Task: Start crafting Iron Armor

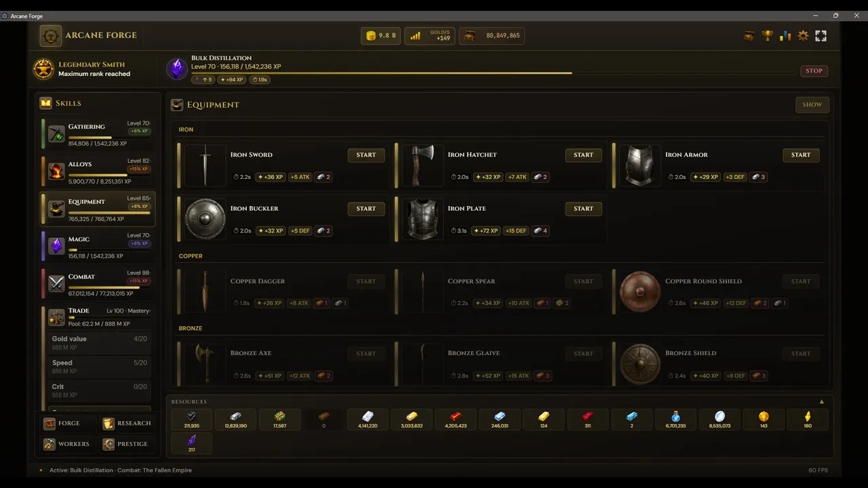Action: (801, 155)
